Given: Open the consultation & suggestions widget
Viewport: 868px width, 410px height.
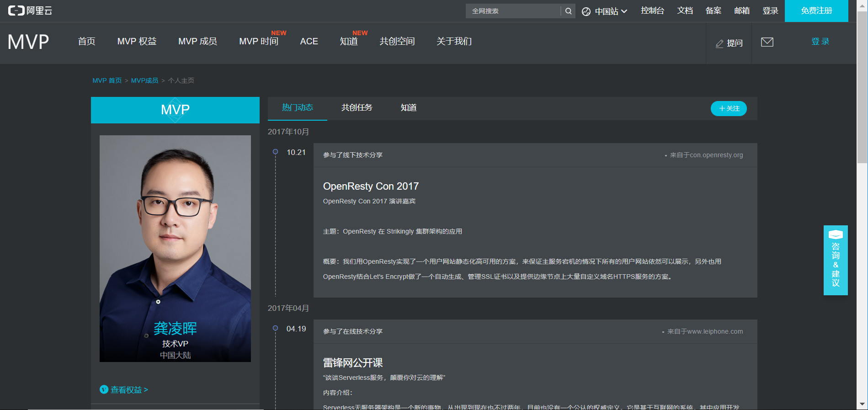Looking at the screenshot, I should coord(835,260).
